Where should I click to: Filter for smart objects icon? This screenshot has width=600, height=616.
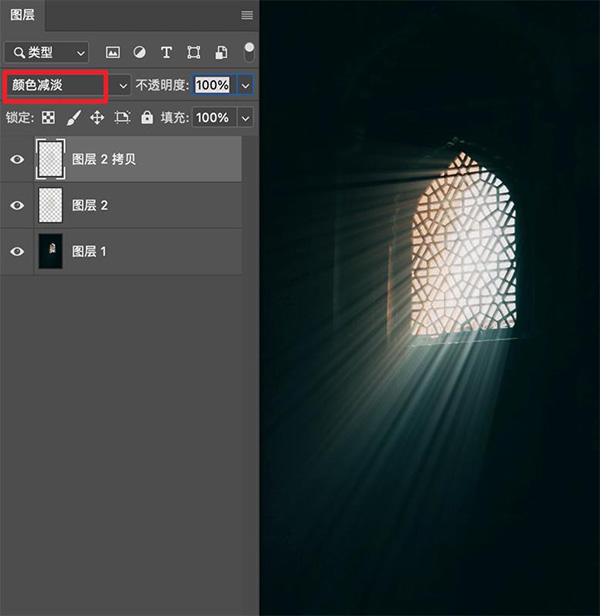pyautogui.click(x=221, y=52)
